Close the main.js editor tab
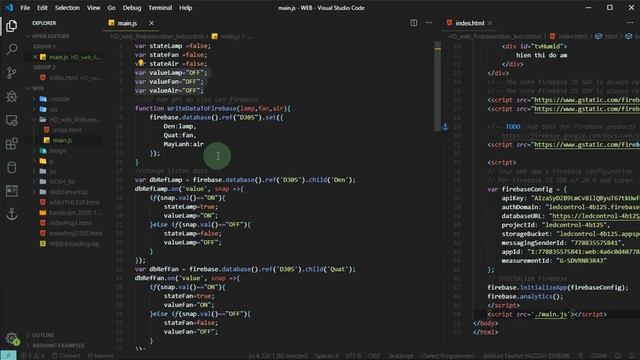Viewport: 640px width, 360px height. (x=151, y=23)
